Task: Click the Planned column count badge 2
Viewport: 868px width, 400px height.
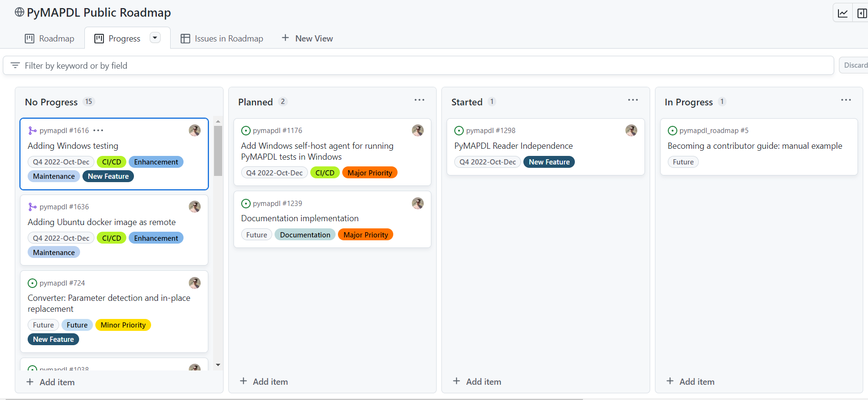Action: [283, 102]
